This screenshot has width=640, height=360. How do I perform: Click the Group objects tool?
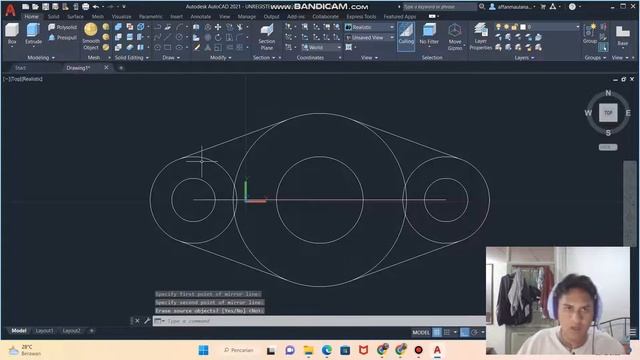pos(590,34)
